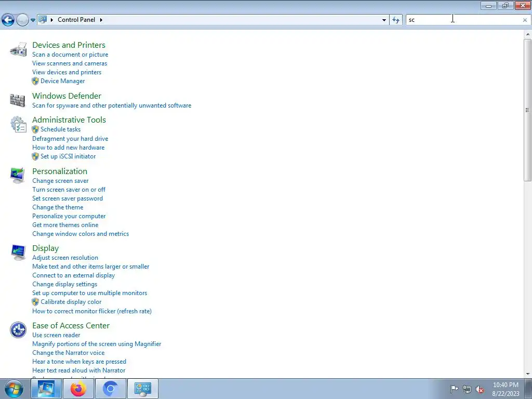
Task: Open Firefox from the taskbar
Action: point(78,389)
